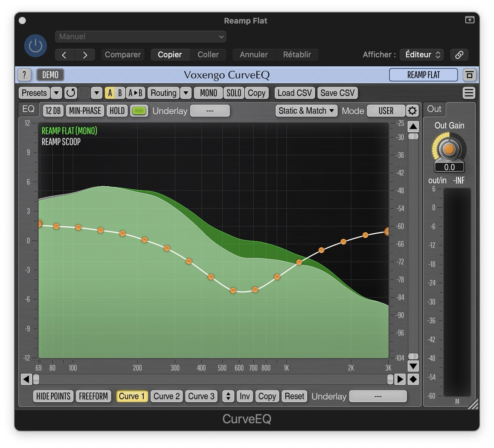This screenshot has height=448, width=494.
Task: Click the diamond zoom reset icon
Action: [x=413, y=379]
